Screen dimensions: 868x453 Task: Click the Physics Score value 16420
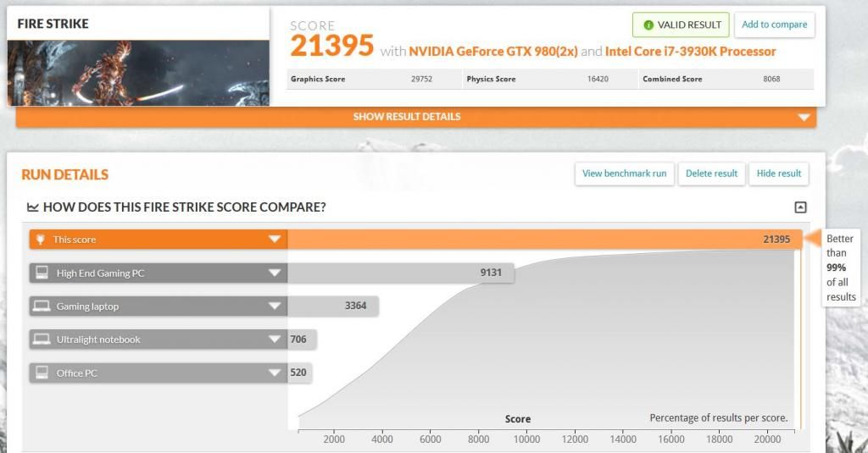(598, 79)
